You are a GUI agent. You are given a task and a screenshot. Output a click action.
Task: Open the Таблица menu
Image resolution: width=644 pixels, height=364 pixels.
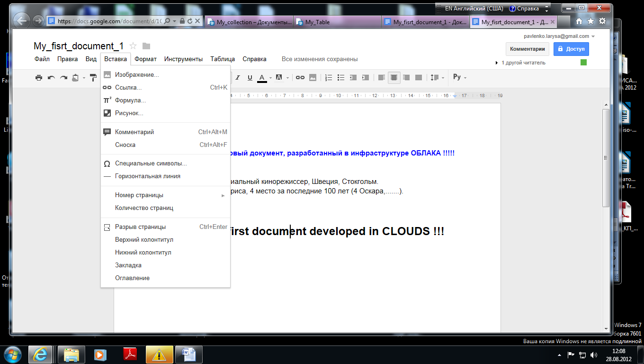[223, 59]
